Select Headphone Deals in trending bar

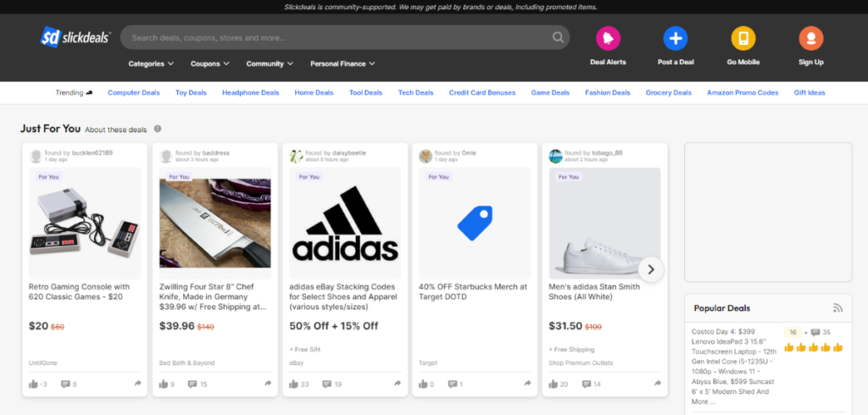[251, 93]
